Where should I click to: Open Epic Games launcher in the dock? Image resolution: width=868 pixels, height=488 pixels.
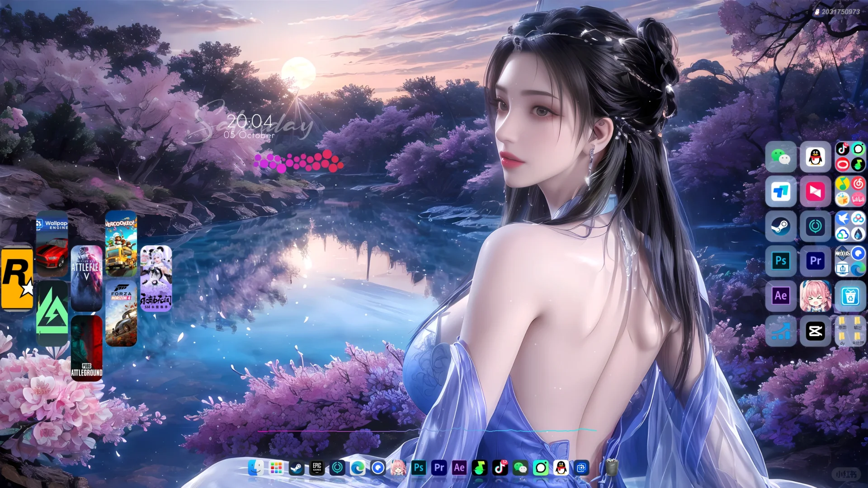(317, 468)
